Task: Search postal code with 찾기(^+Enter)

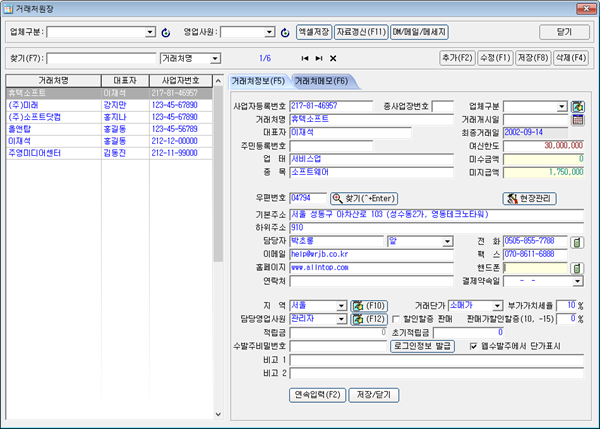Action: pyautogui.click(x=364, y=198)
